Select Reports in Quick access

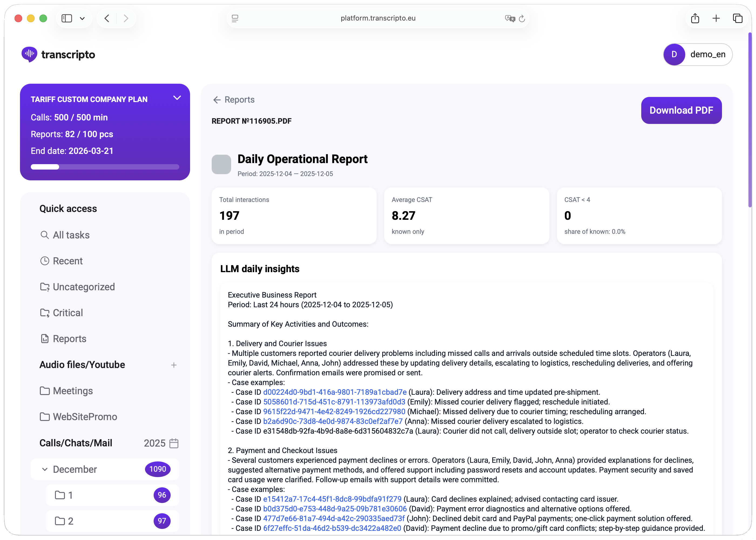click(69, 339)
